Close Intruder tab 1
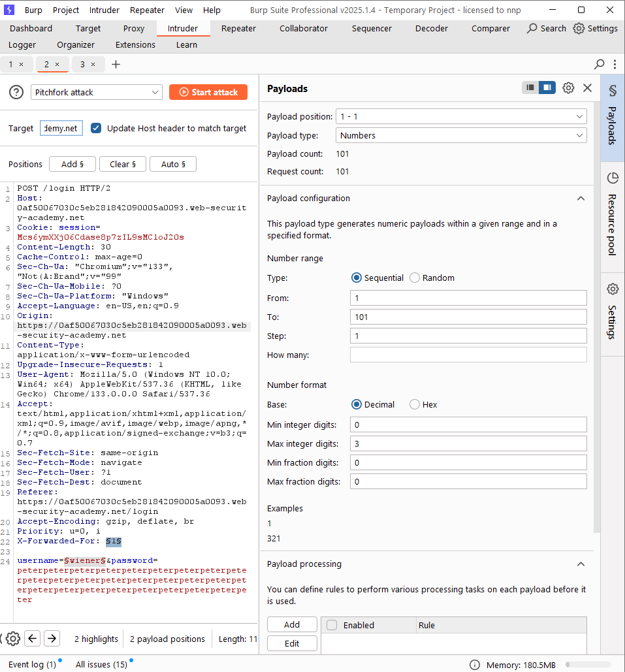Viewport: 625px width, 672px height. point(21,64)
